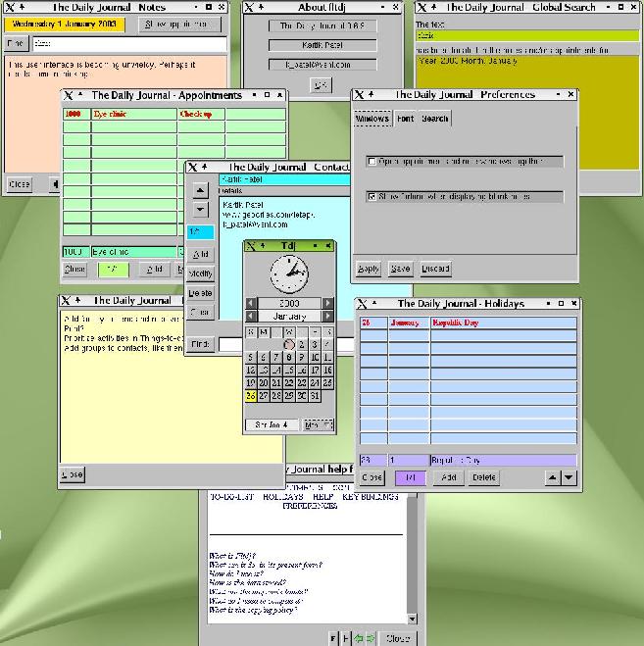The image size is (644, 646).
Task: Click down arrow in Holidays window
Action: pyautogui.click(x=569, y=477)
